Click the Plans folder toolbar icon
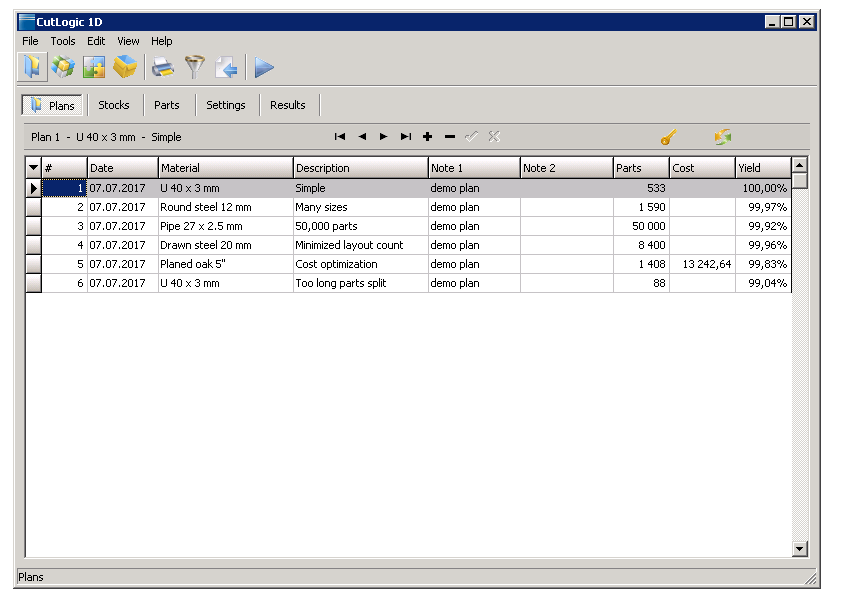846x599 pixels. [x=33, y=67]
